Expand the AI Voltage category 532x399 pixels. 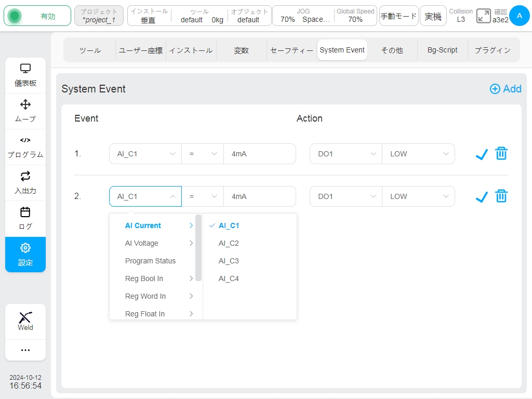point(156,243)
